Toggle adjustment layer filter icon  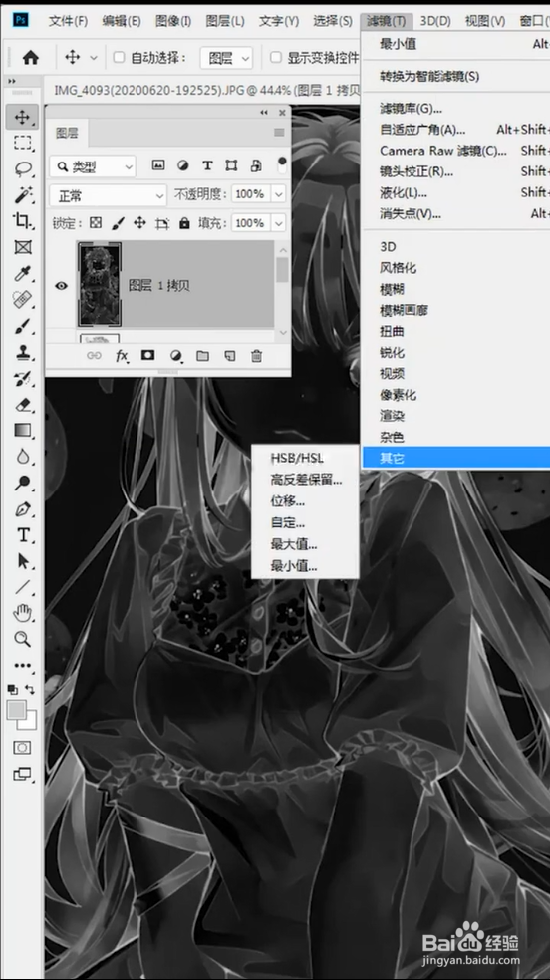[x=183, y=165]
